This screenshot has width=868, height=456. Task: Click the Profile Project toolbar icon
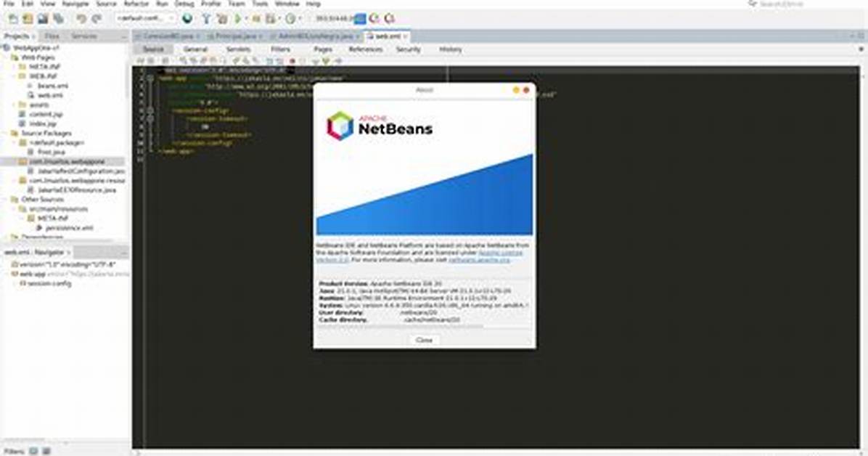coord(290,18)
